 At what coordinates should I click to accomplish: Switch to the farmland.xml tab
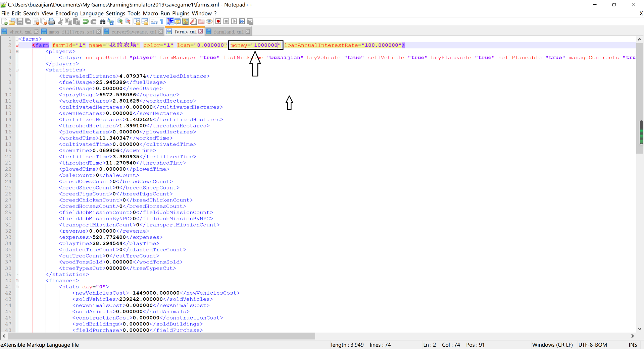(229, 32)
